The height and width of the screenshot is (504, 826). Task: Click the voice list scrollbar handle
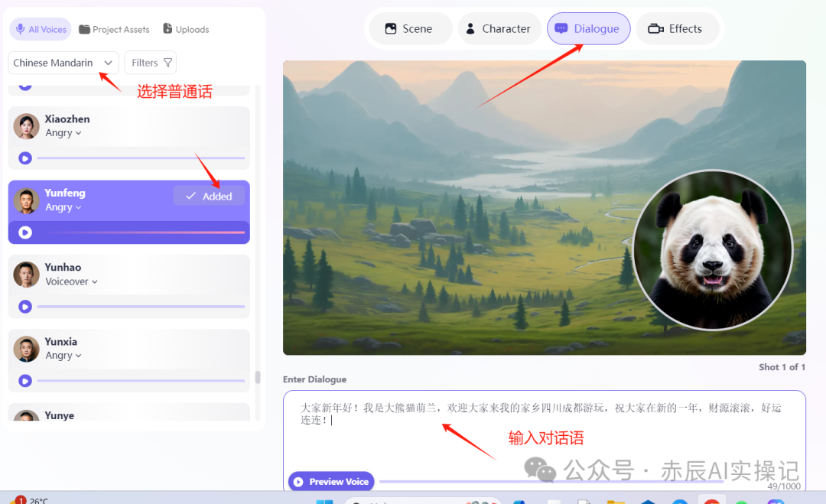(x=258, y=377)
